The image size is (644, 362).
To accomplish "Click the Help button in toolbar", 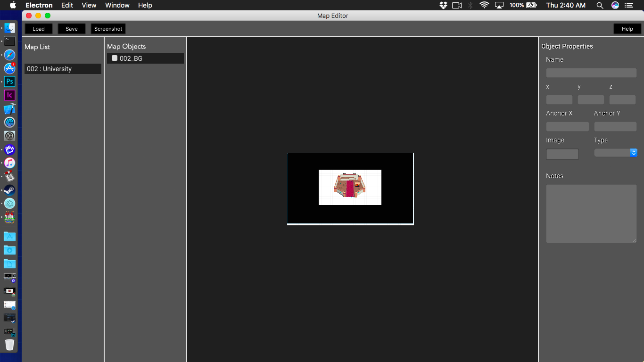I will (627, 29).
